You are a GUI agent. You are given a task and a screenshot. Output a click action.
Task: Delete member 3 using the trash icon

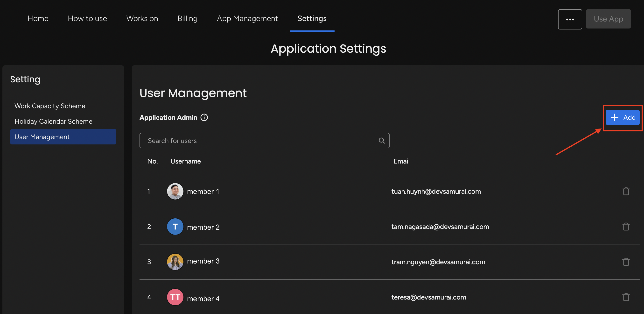(626, 262)
